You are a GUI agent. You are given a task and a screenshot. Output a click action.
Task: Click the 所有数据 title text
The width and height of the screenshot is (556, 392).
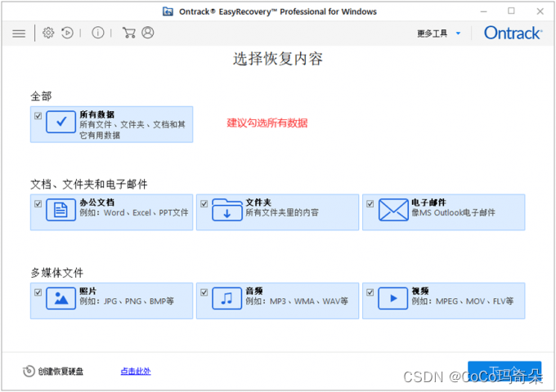pyautogui.click(x=96, y=114)
